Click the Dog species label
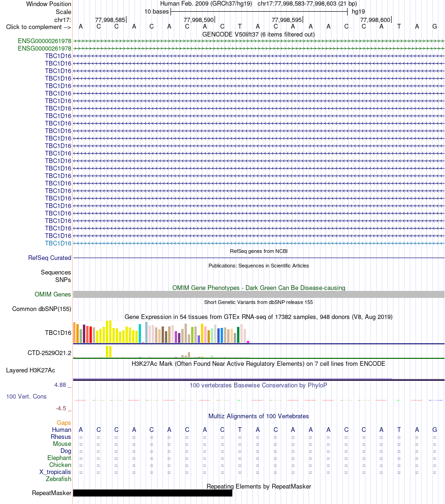 point(66,451)
